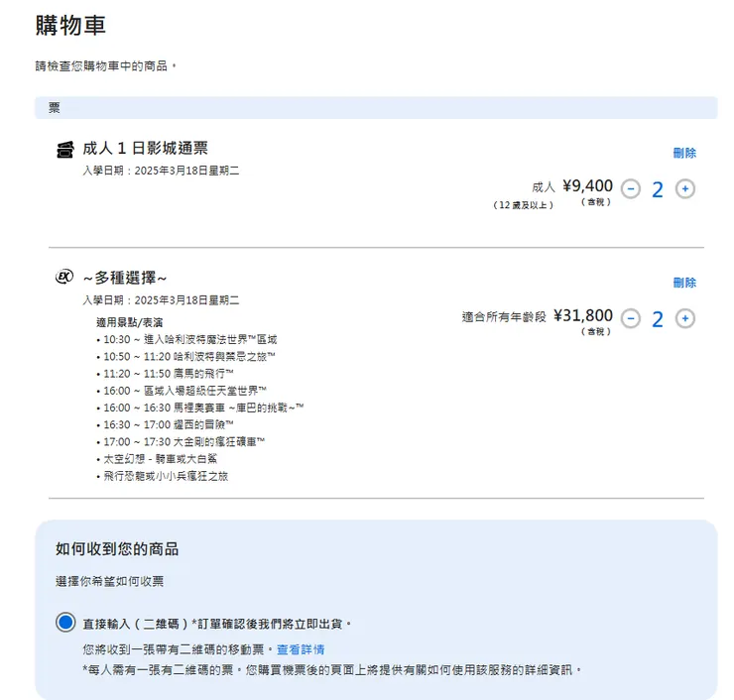This screenshot has width=734, height=700.
Task: Decrease adult 1-day studio pass quantity
Action: [631, 189]
